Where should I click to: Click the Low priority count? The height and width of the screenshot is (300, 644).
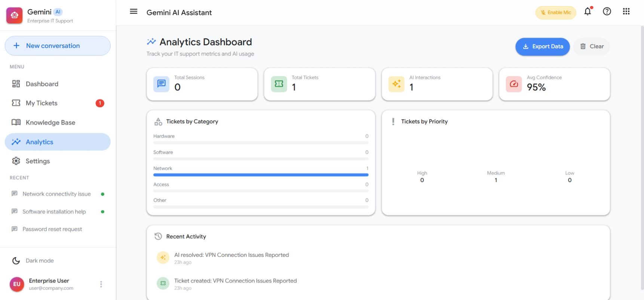pos(570,180)
